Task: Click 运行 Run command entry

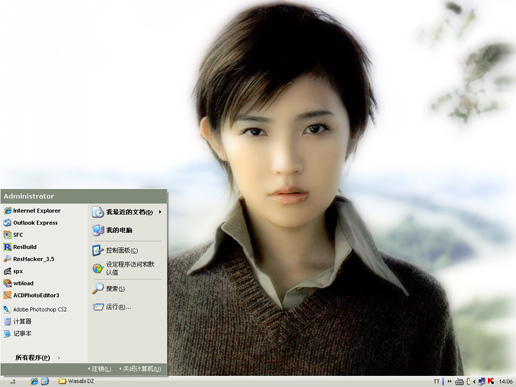Action: [x=112, y=307]
